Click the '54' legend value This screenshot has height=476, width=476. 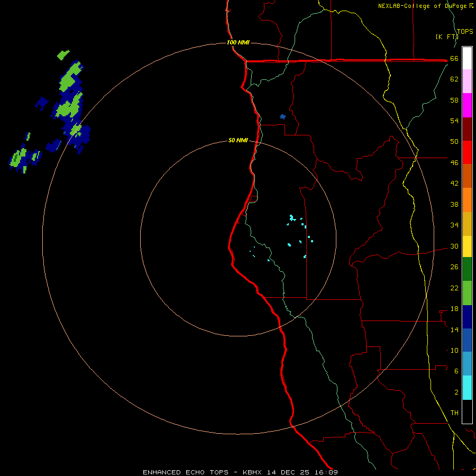point(454,121)
